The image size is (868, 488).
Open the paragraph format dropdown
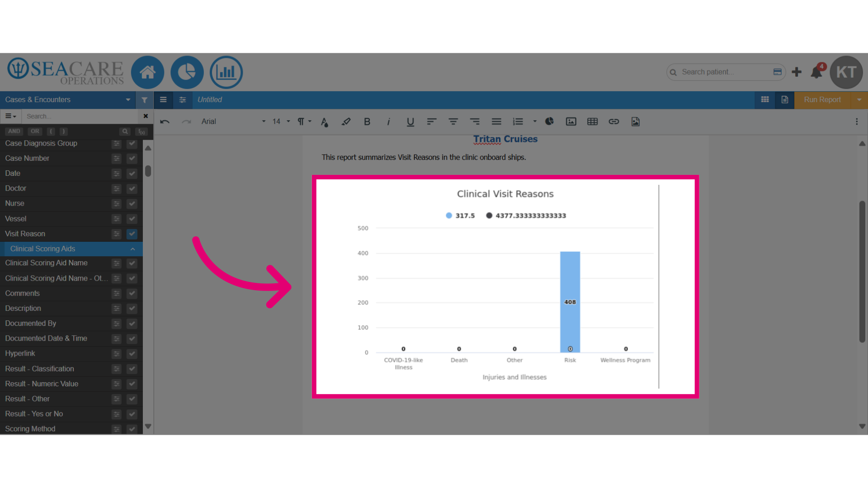pyautogui.click(x=305, y=122)
